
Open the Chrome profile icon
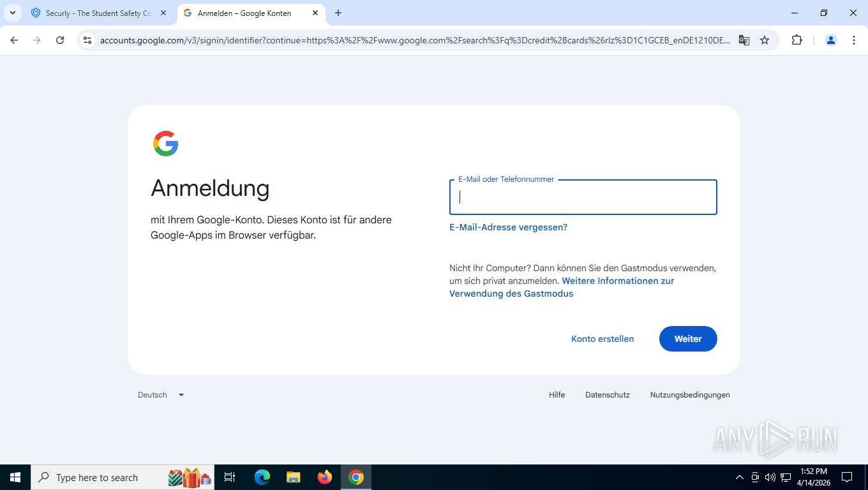[831, 40]
